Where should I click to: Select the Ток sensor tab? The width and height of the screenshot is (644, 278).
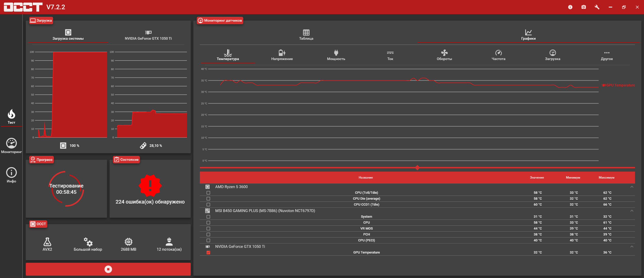pos(390,55)
